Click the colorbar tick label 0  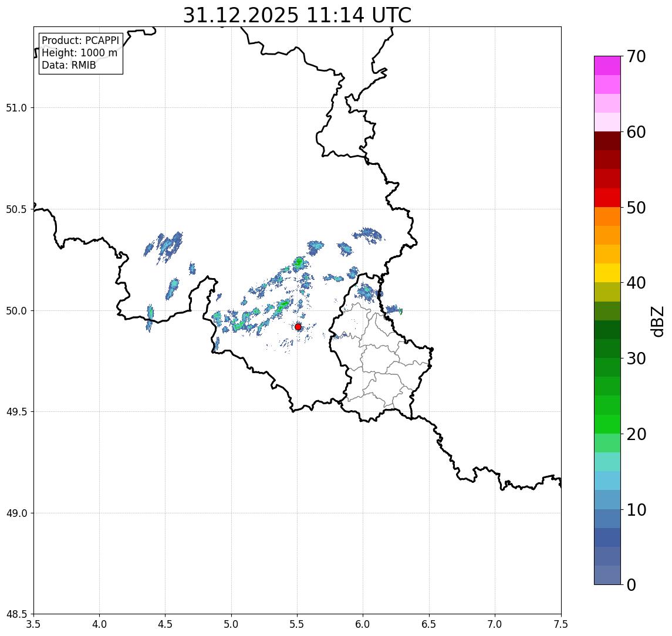point(632,585)
